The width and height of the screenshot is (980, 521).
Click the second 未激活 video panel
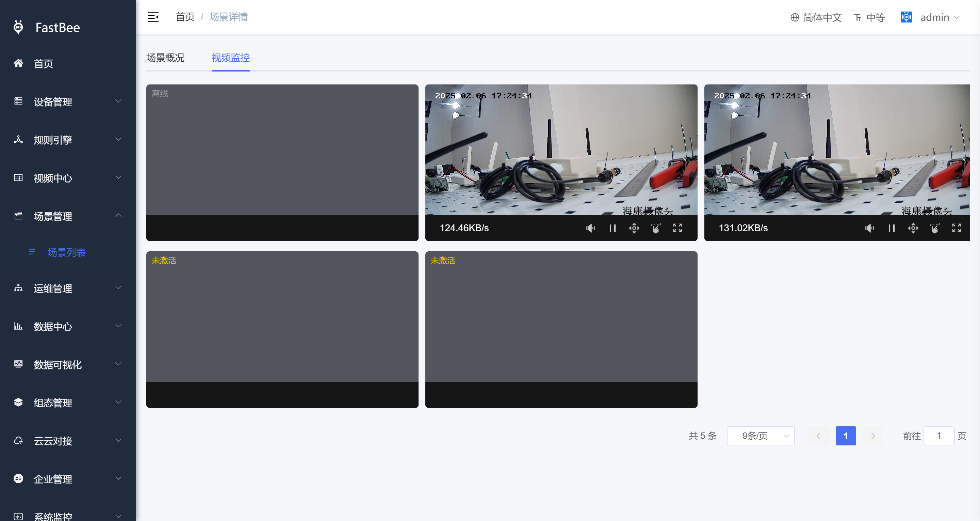[561, 329]
